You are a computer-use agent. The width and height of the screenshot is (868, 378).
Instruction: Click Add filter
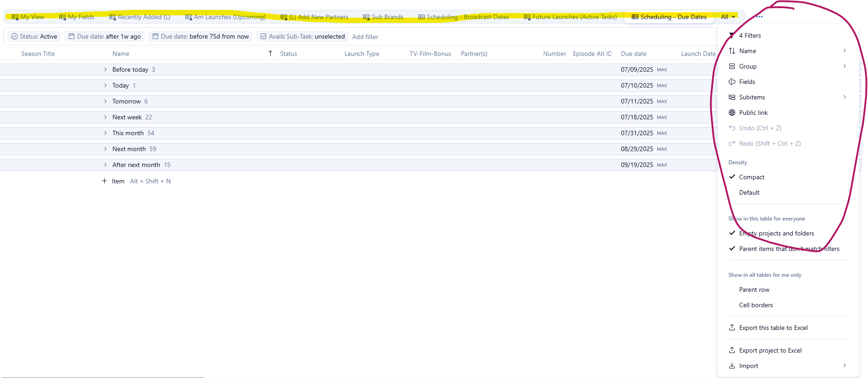365,37
